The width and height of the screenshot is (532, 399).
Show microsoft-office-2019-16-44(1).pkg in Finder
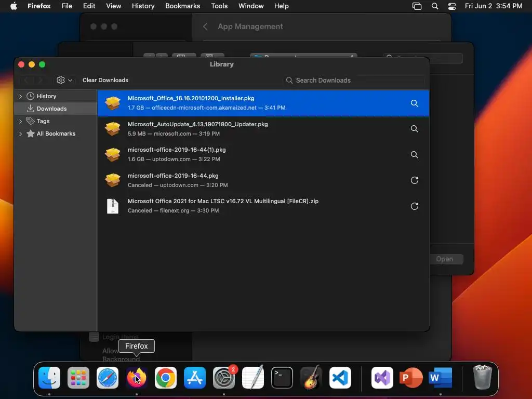tap(414, 155)
